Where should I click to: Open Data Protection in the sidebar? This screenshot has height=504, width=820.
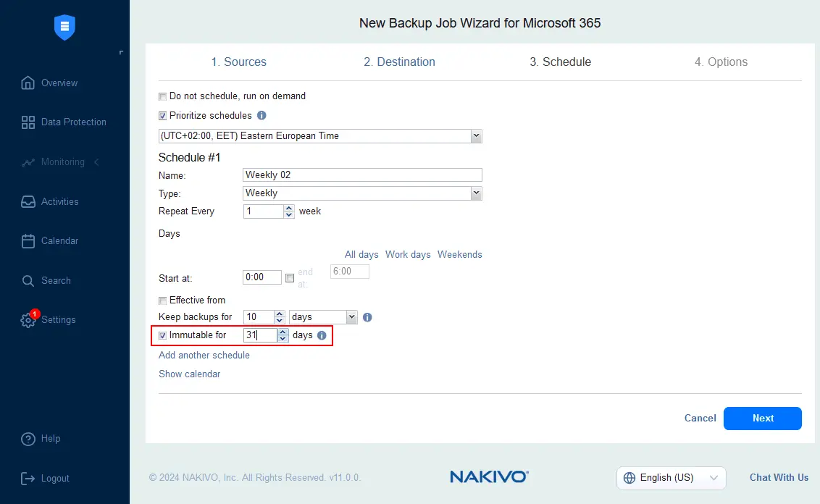63,122
